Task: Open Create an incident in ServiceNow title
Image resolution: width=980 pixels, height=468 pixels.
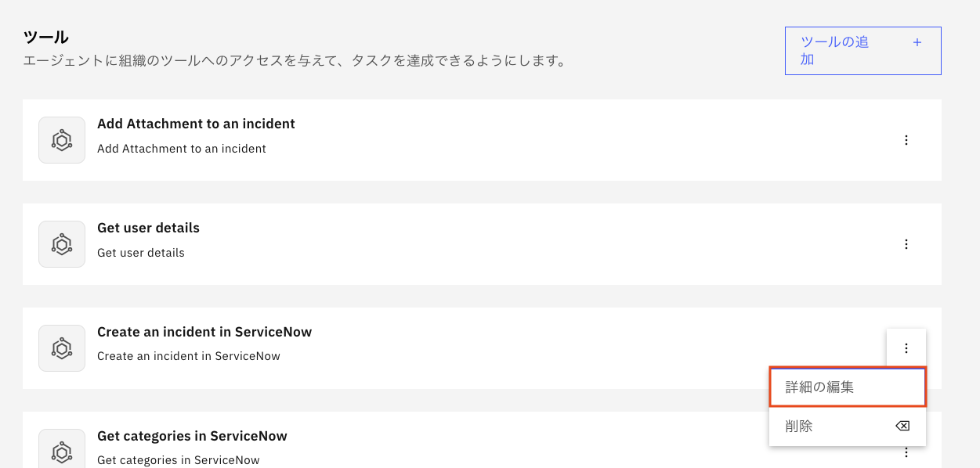Action: pos(204,332)
